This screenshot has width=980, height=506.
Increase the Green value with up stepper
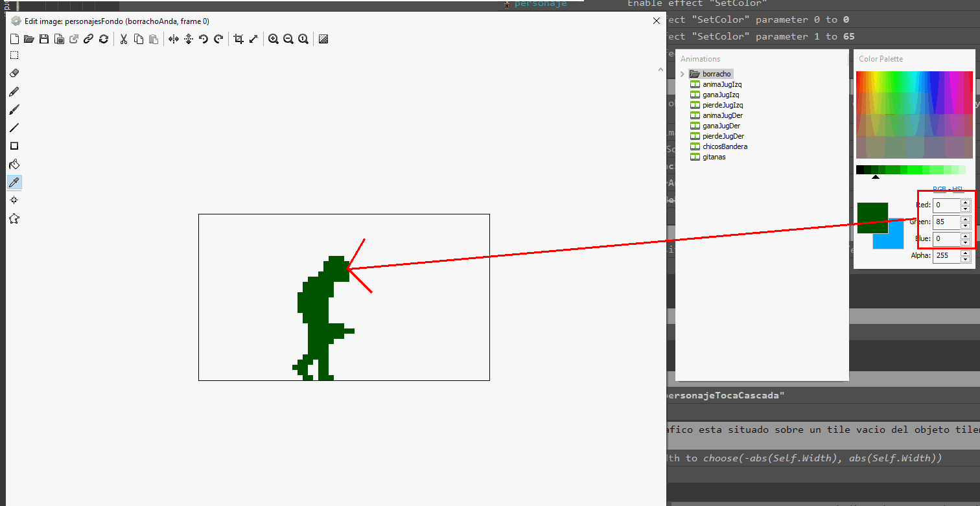click(966, 219)
